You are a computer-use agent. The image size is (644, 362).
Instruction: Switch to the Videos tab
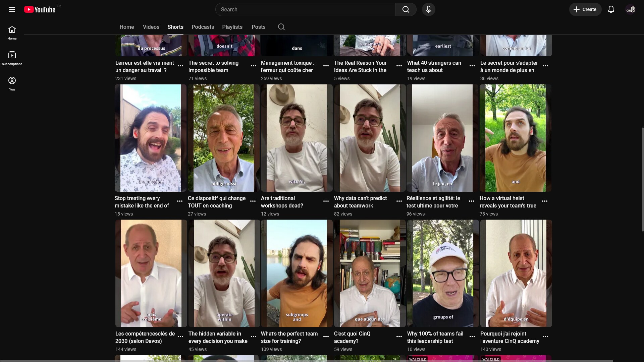tap(151, 27)
